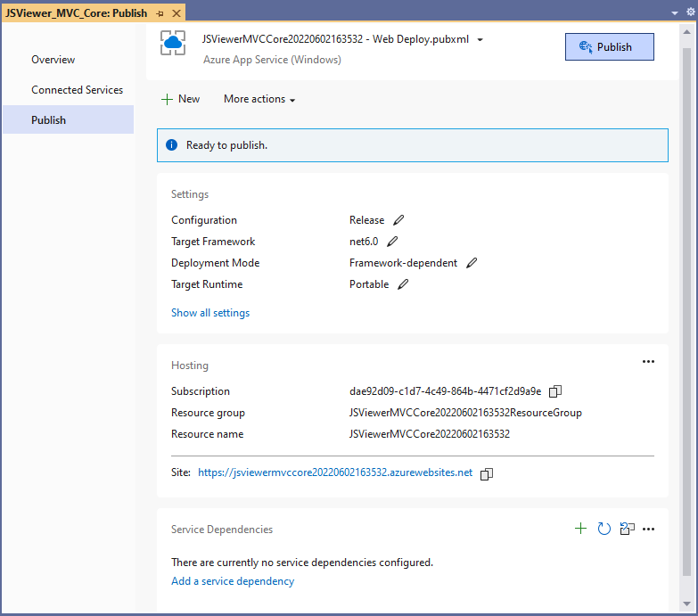The width and height of the screenshot is (698, 616).
Task: Add a service dependency via plus icon
Action: (x=580, y=529)
